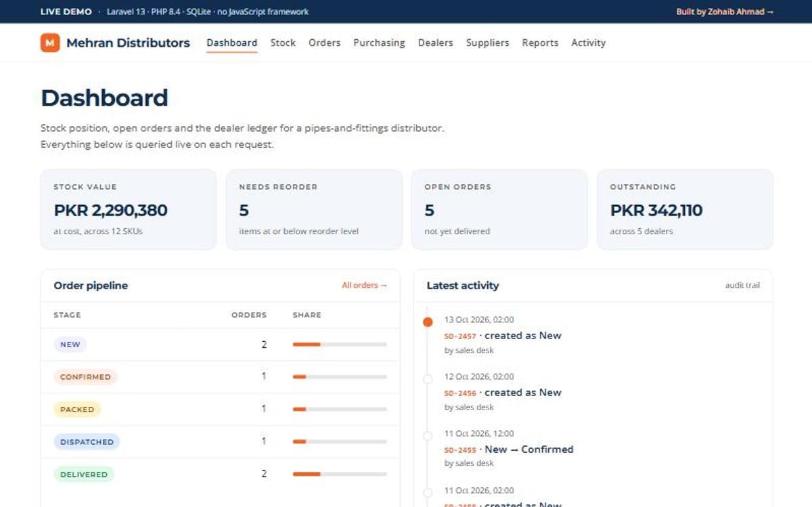This screenshot has width=812, height=507.
Task: Click '13 Oct 2026, 02:00' timestamp
Action: pyautogui.click(x=479, y=319)
